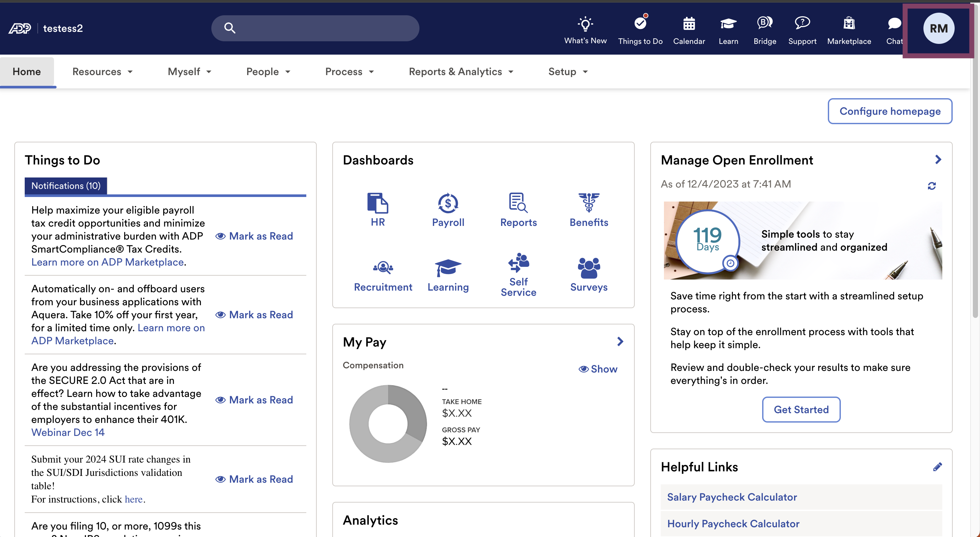Click the ADP logo

pyautogui.click(x=20, y=28)
